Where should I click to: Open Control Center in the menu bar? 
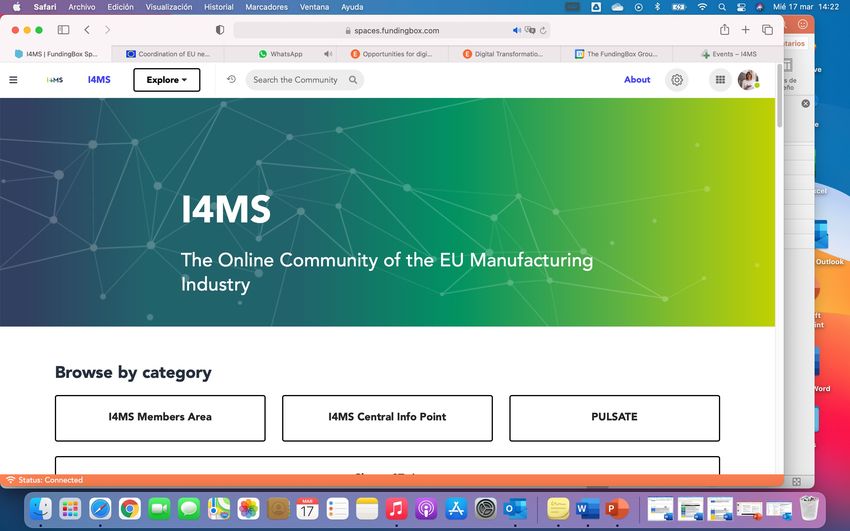pos(741,7)
